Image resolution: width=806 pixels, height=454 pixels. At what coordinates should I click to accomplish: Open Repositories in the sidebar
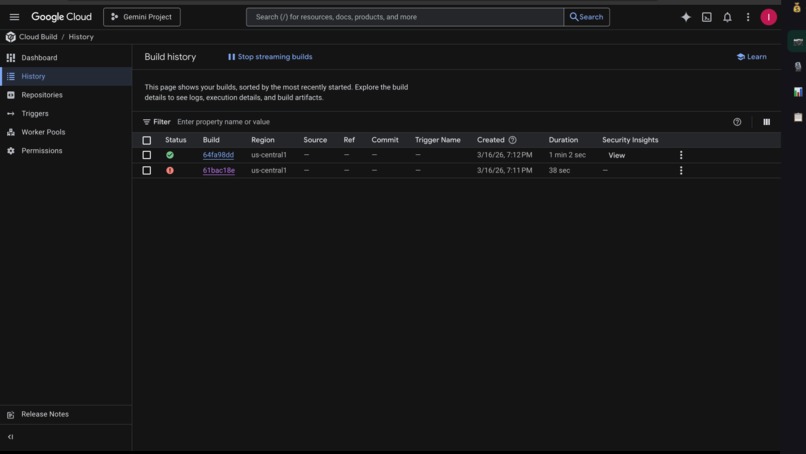coord(66,95)
